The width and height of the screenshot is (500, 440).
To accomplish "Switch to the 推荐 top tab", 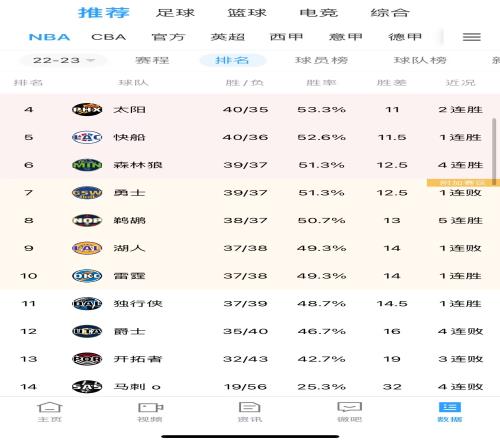I will [x=104, y=13].
